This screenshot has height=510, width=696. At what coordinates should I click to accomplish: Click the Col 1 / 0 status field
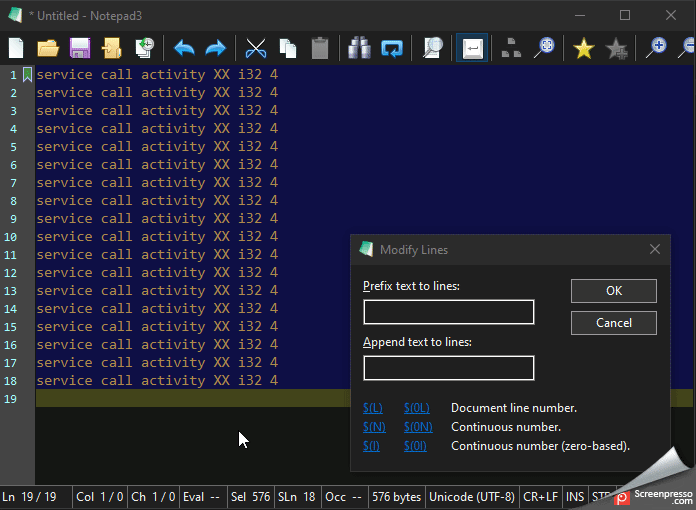click(100, 497)
